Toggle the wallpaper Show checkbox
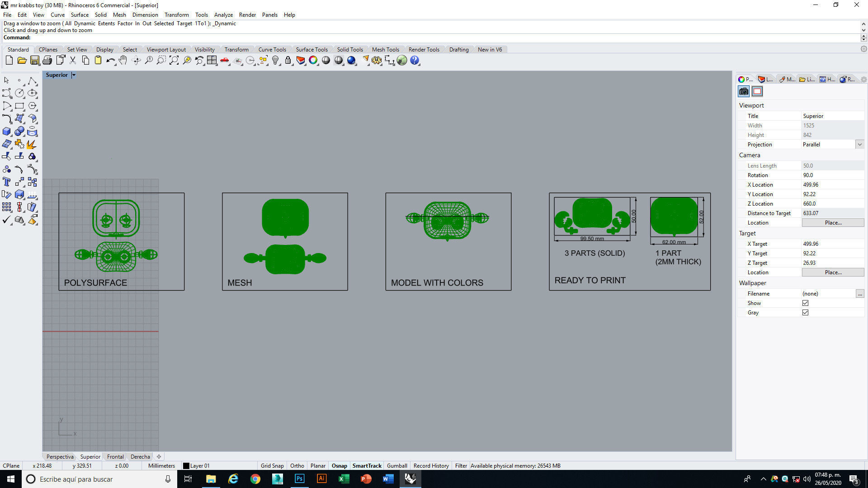Image resolution: width=868 pixels, height=488 pixels. (x=805, y=303)
